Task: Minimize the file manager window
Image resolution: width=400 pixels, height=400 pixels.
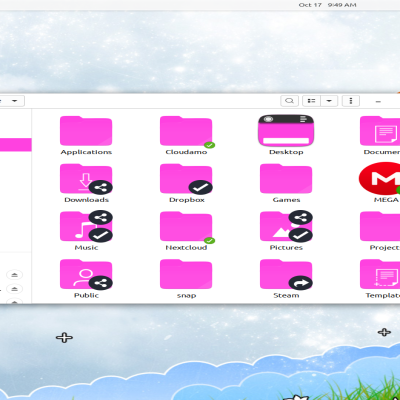Action: pyautogui.click(x=378, y=101)
